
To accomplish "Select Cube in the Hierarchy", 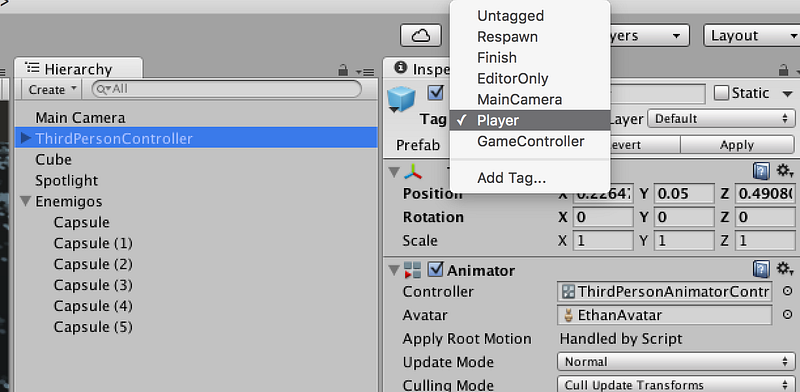I will (196, 160).
